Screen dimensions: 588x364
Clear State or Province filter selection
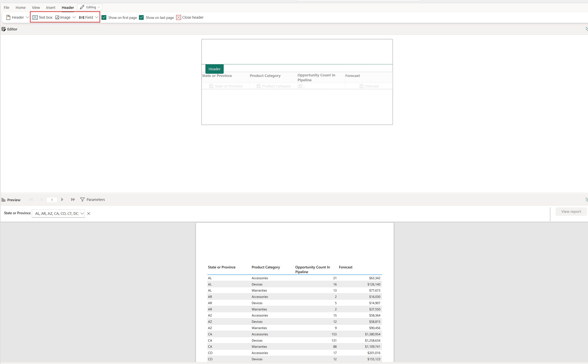point(89,213)
